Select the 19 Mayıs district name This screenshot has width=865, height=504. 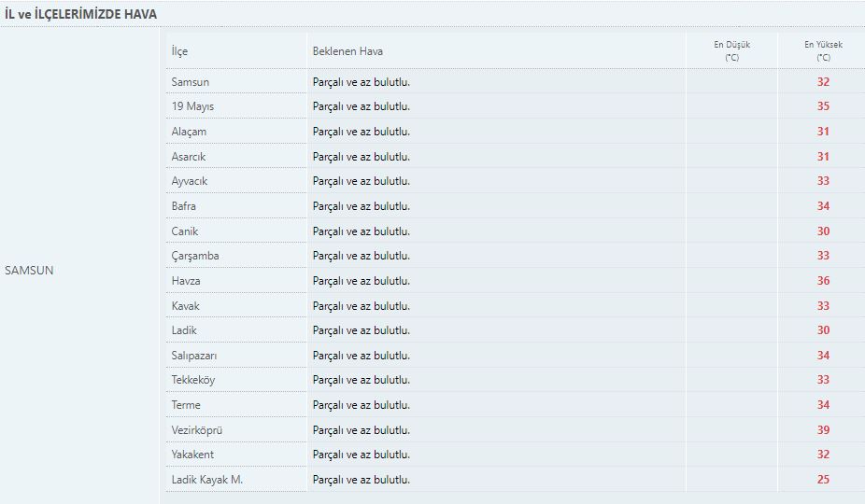coord(192,106)
